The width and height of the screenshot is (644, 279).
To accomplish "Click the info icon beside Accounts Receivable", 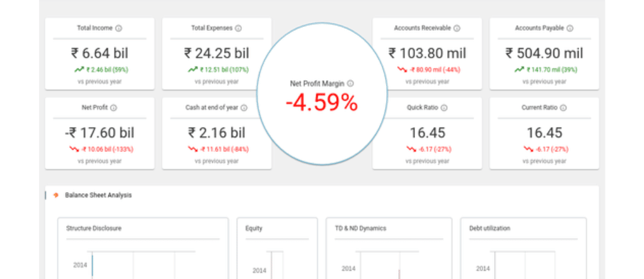I will [x=457, y=28].
